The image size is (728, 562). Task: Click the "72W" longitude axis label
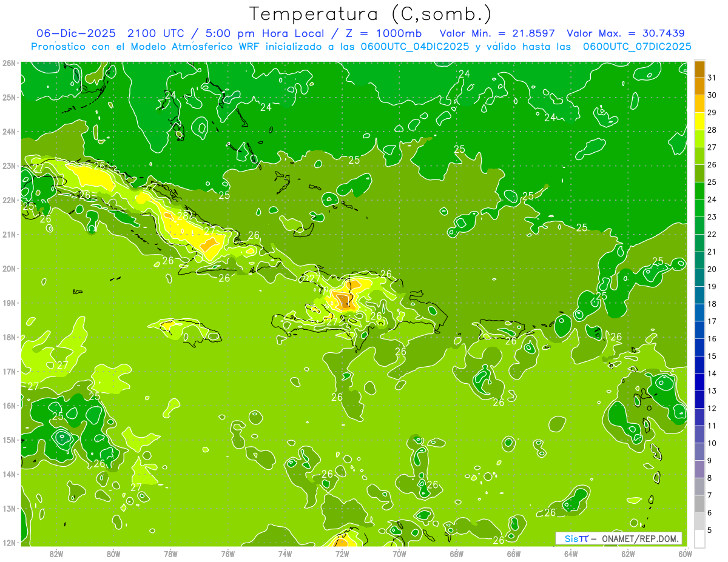click(342, 554)
